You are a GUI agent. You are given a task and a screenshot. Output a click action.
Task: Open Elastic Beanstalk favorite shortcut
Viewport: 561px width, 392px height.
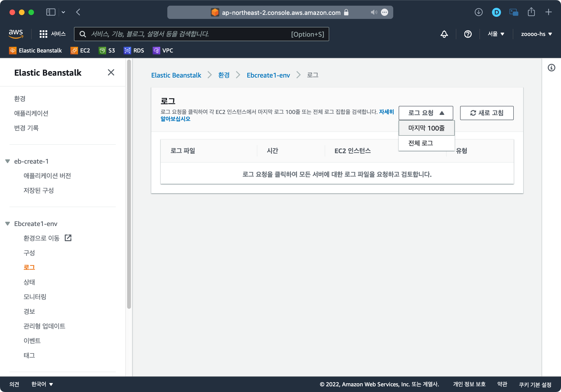click(x=35, y=51)
